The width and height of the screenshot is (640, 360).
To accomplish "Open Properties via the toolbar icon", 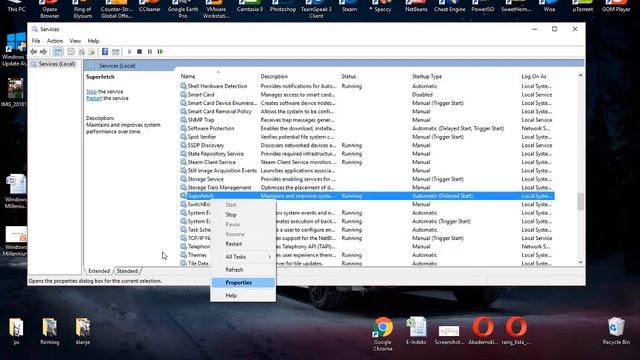I will 71,52.
